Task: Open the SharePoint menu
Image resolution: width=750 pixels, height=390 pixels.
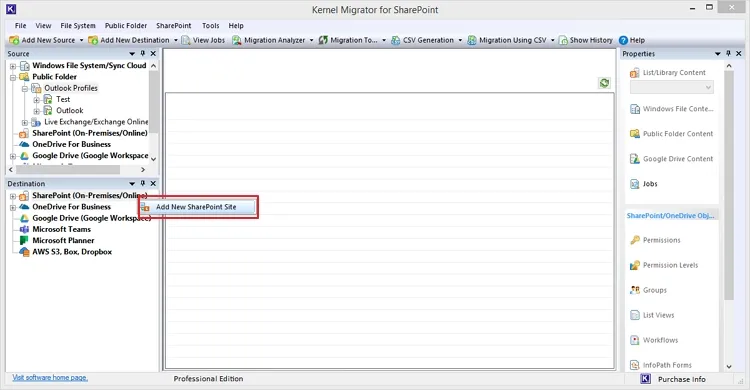Action: pyautogui.click(x=174, y=25)
